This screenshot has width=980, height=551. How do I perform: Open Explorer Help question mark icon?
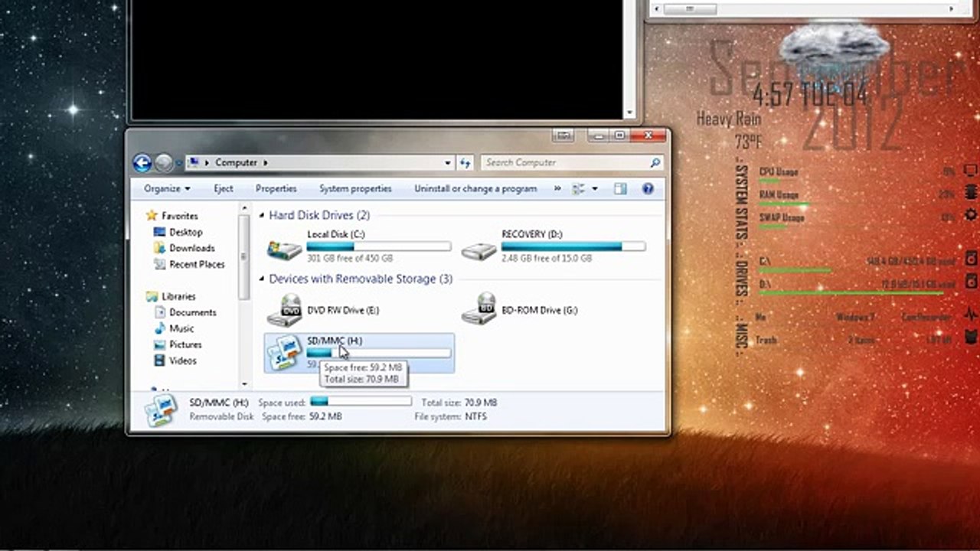point(648,188)
